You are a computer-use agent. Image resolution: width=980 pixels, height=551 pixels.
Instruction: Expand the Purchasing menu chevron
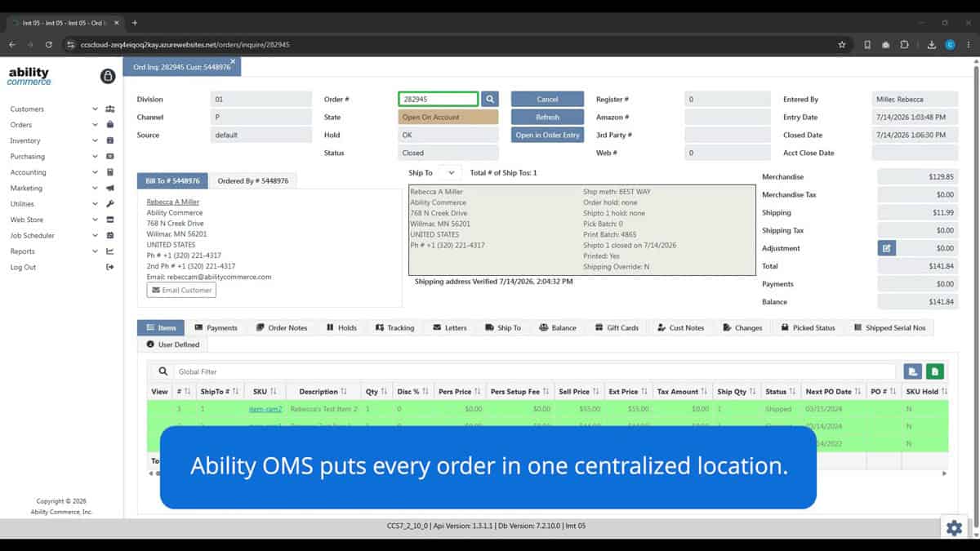95,157
